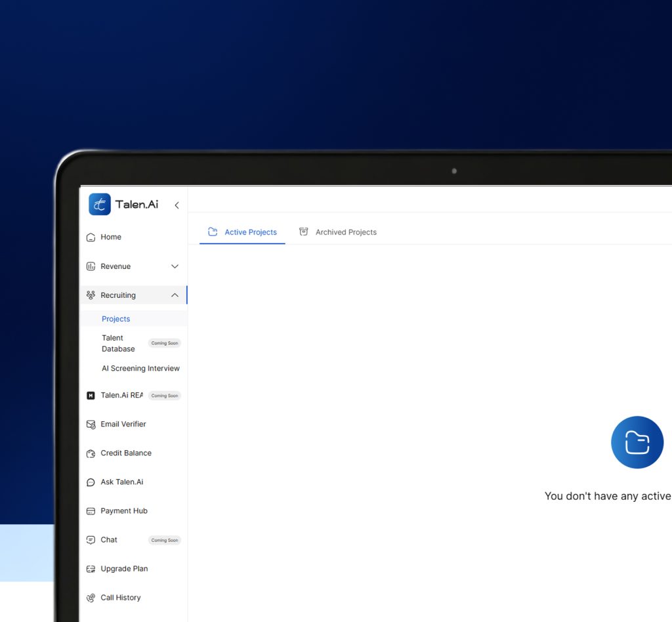Click the Recruiting people icon
672x622 pixels.
[91, 295]
